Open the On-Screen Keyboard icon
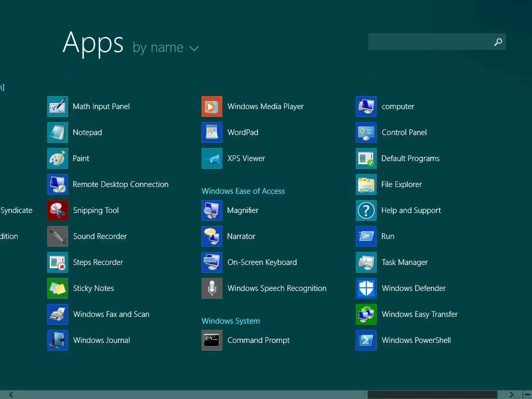 (x=212, y=262)
